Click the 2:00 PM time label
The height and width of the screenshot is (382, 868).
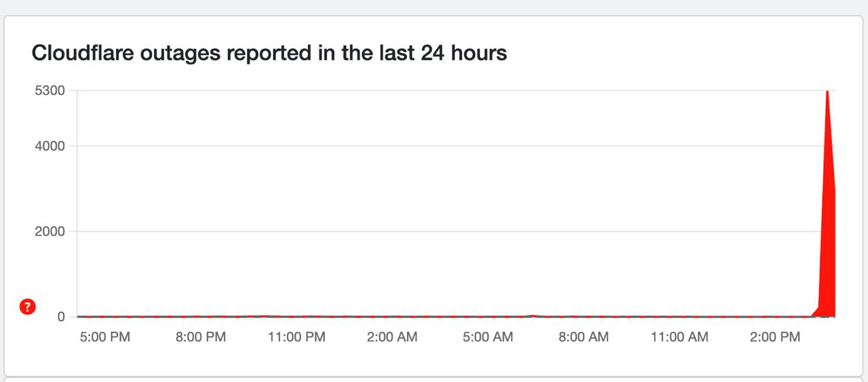(775, 337)
